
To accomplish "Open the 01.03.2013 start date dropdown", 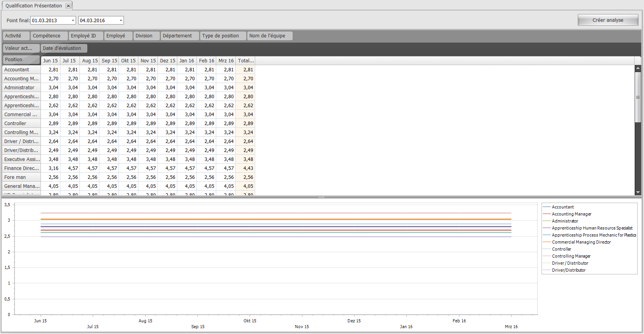I will [x=73, y=21].
